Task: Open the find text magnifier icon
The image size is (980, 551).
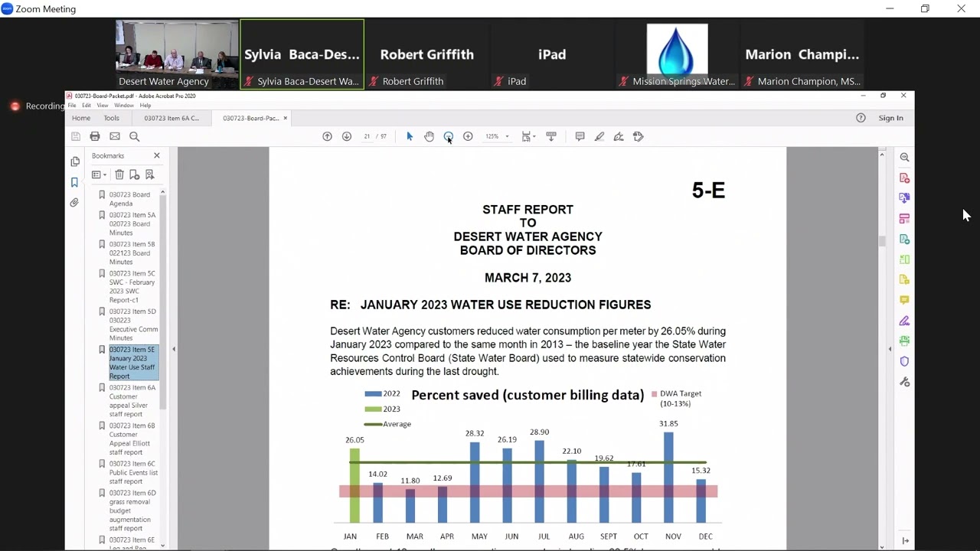Action: tap(135, 136)
